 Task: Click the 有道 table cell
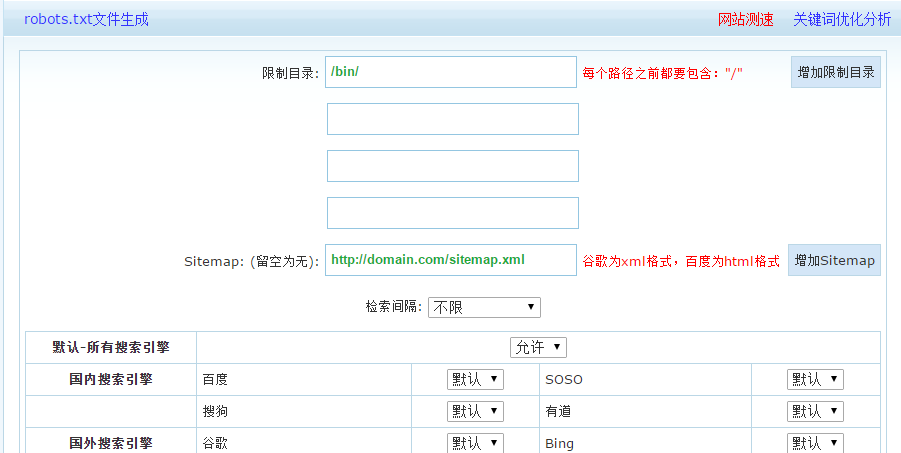[x=645, y=412]
